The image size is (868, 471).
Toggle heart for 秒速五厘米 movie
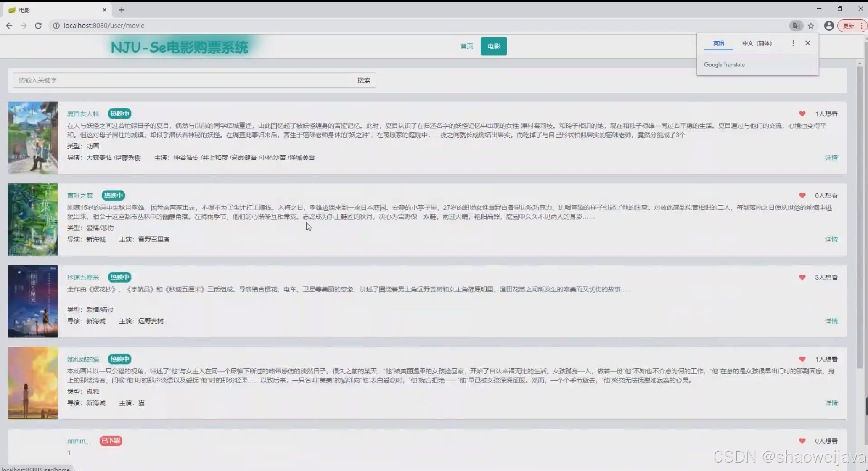pos(802,278)
